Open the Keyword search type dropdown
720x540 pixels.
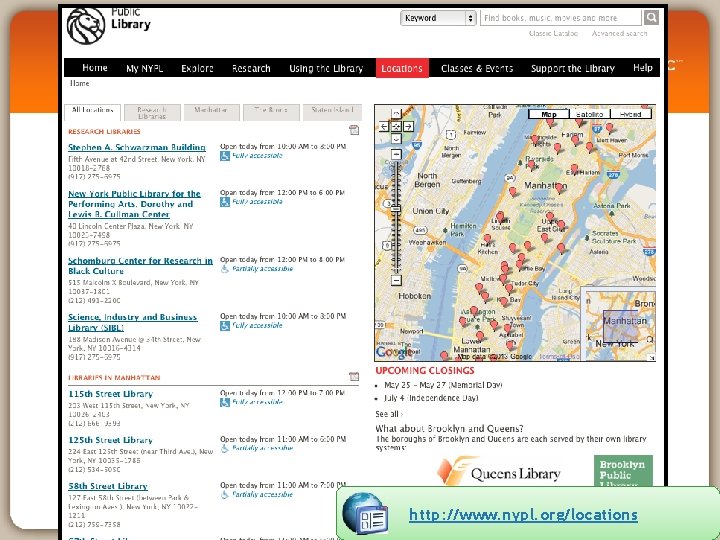438,18
